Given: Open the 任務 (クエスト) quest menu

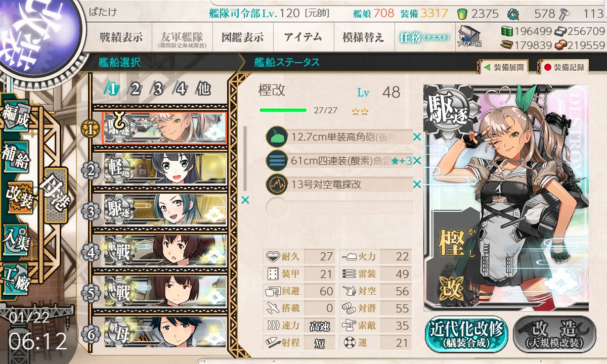Looking at the screenshot, I should click(x=425, y=37).
